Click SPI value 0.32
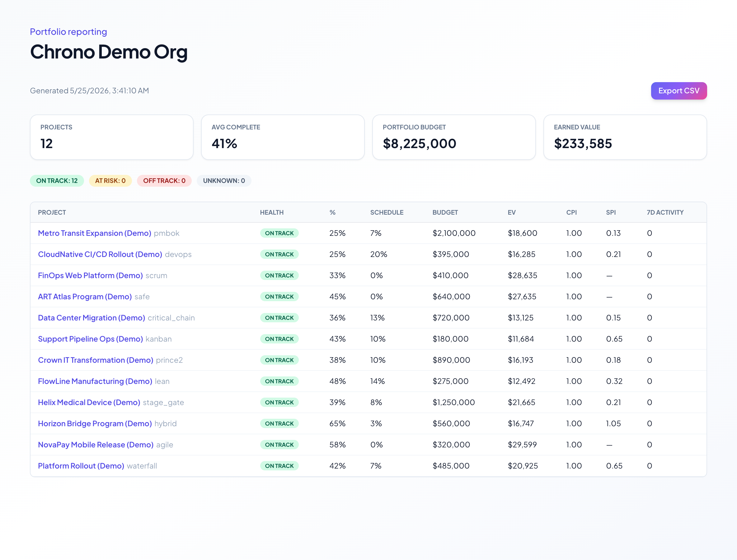This screenshot has width=737, height=560. click(614, 381)
